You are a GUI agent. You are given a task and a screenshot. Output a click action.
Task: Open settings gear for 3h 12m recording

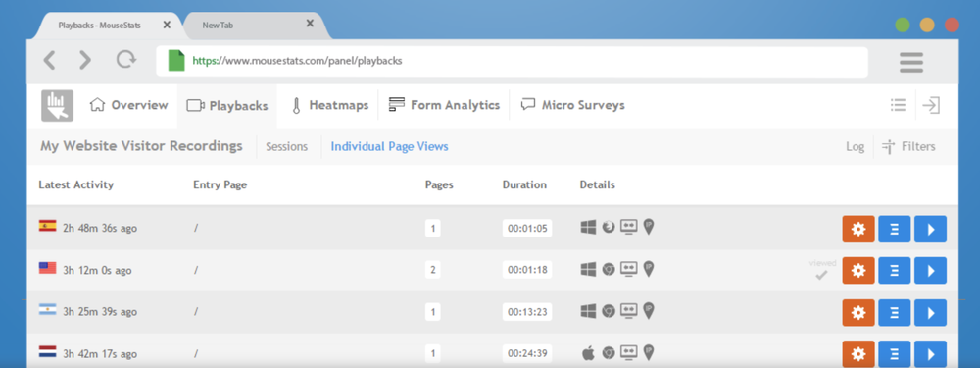tap(858, 271)
